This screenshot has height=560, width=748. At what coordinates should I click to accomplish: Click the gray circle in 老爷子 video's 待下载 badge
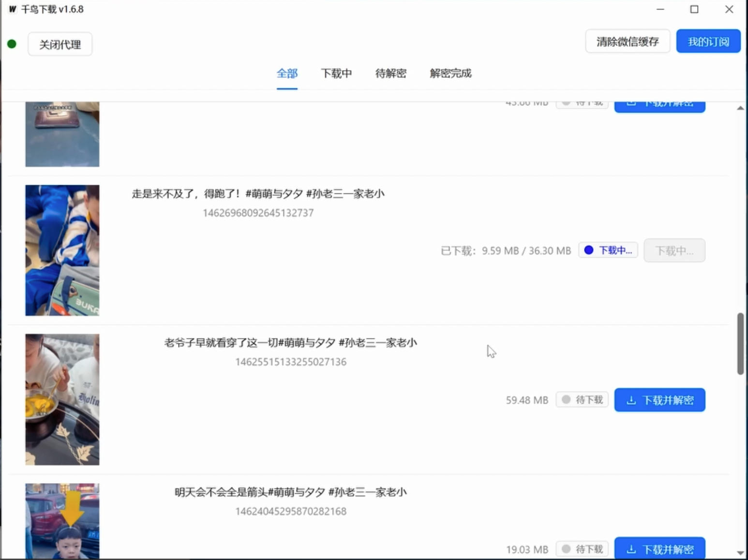[566, 399]
